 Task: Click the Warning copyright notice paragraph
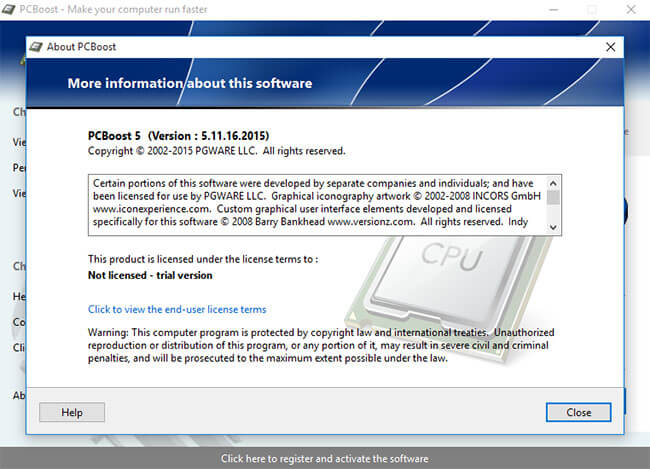321,345
